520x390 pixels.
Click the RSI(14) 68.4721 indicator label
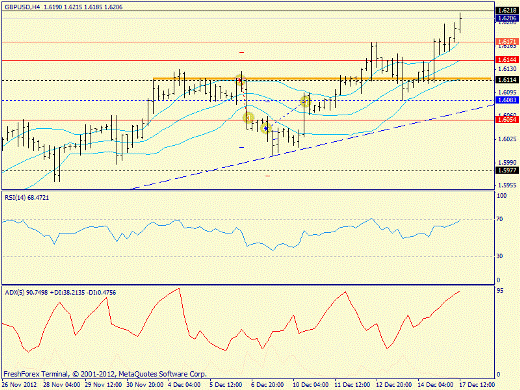[x=27, y=198]
